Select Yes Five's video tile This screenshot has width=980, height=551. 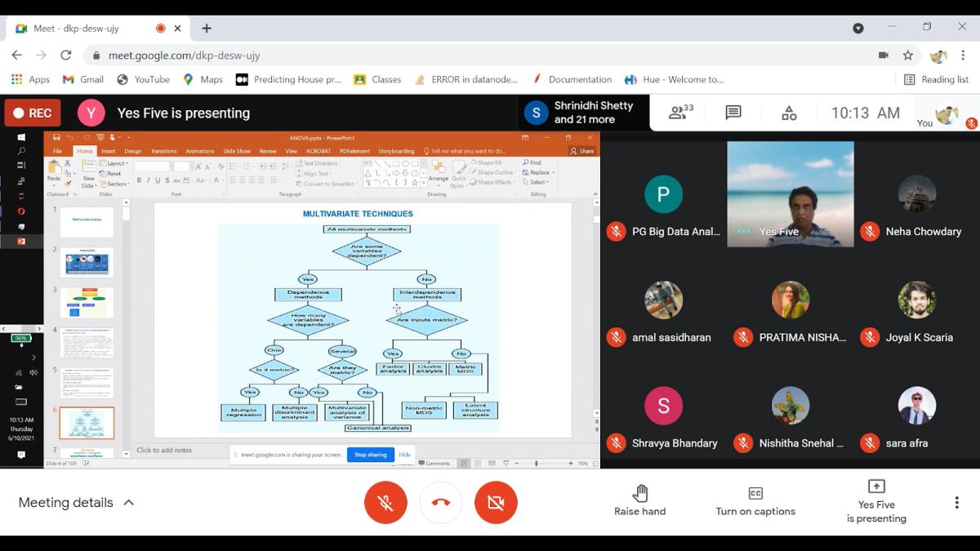pos(790,193)
